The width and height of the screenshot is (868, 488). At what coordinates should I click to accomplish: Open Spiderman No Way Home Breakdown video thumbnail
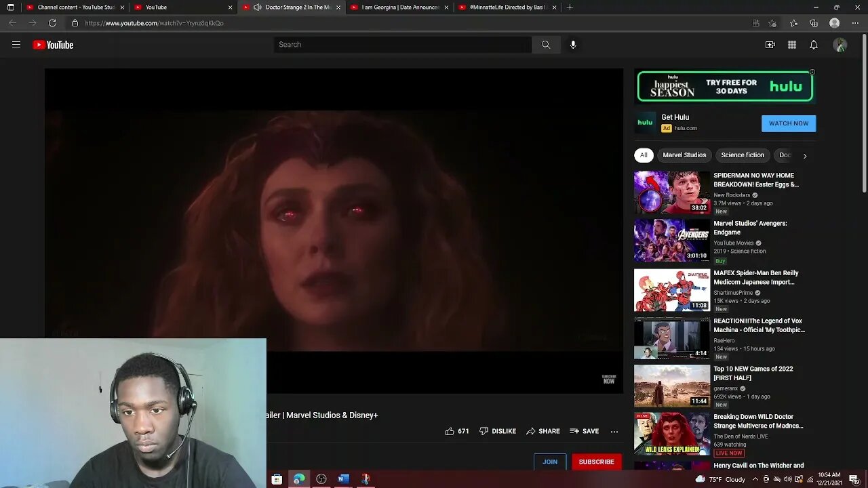[x=672, y=192]
